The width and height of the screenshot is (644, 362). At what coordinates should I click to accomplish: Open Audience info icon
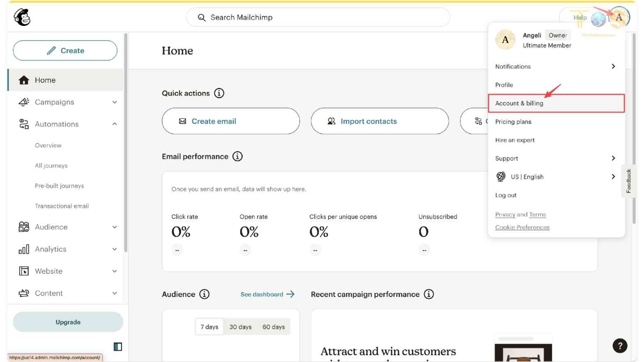point(204,294)
